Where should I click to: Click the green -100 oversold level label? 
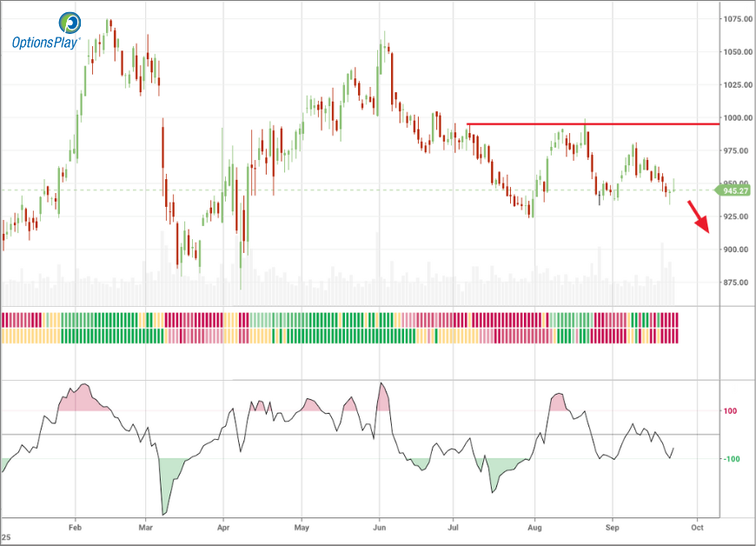[732, 459]
